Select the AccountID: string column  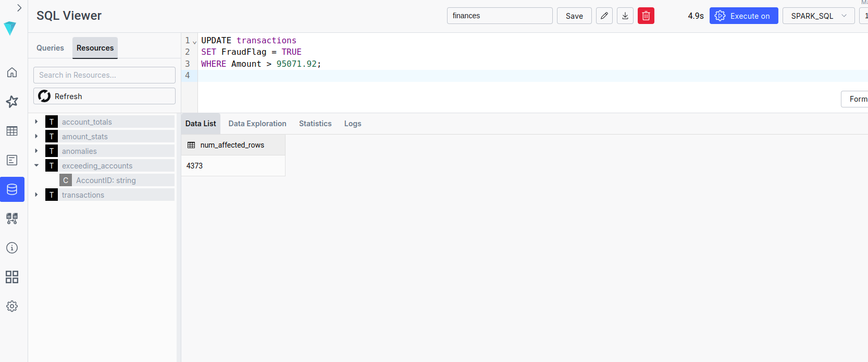click(117, 180)
